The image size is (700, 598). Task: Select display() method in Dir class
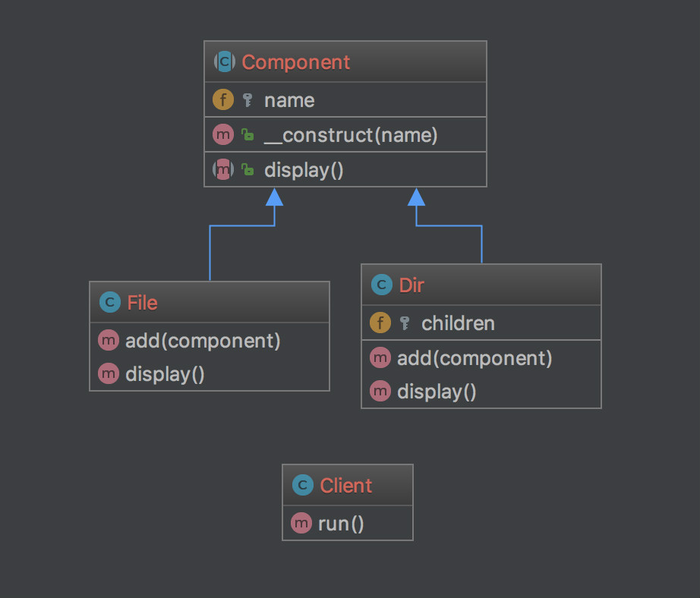click(437, 392)
